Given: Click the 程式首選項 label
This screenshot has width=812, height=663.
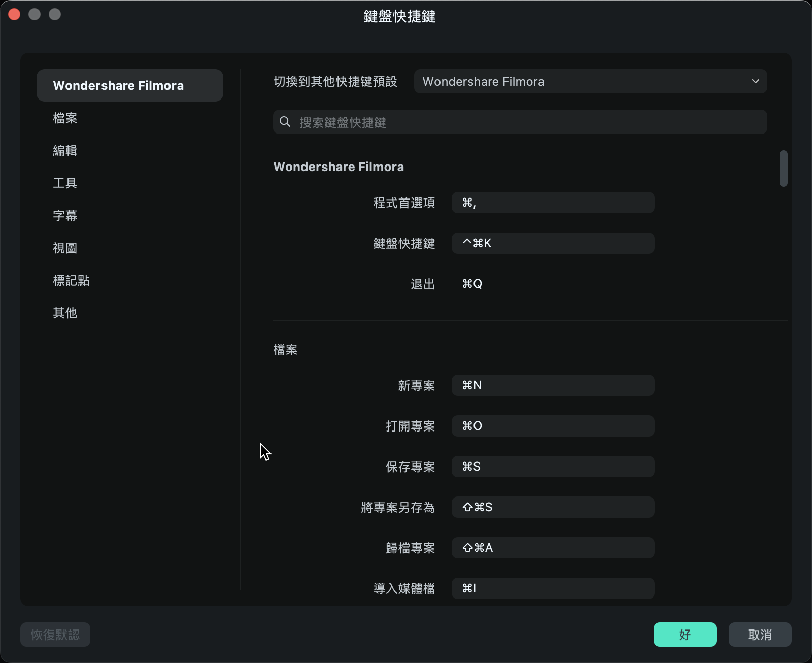Looking at the screenshot, I should tap(404, 203).
